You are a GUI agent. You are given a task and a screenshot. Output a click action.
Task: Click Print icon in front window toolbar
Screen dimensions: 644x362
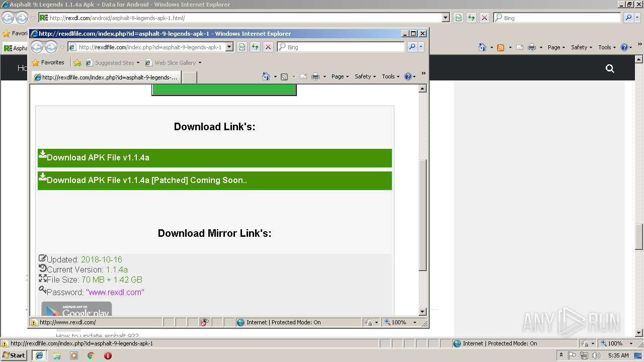(x=315, y=76)
